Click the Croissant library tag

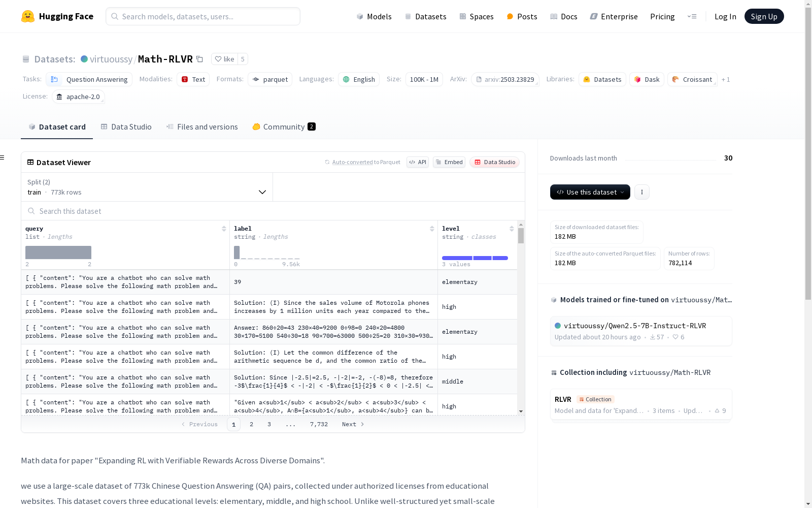[x=692, y=79]
